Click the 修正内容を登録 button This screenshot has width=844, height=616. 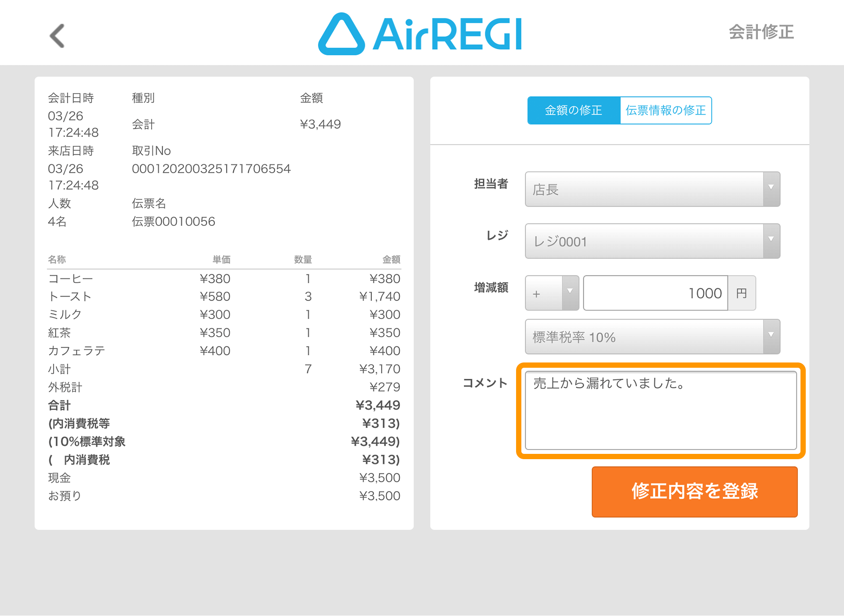(x=695, y=492)
